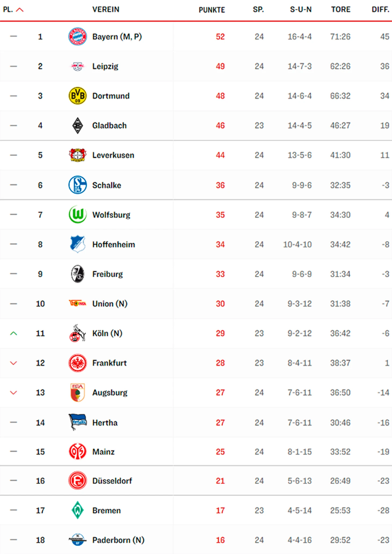Open the Gladbach team link
The height and width of the screenshot is (554, 392).
point(109,126)
